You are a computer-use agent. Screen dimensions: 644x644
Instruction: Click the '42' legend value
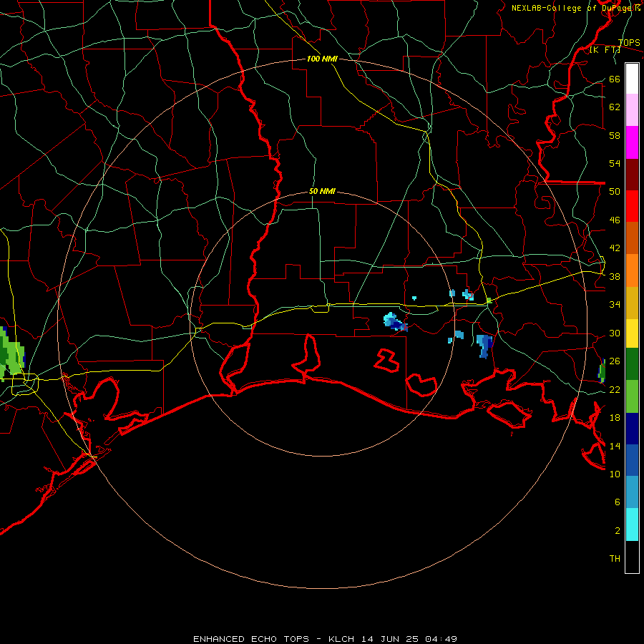coord(615,248)
